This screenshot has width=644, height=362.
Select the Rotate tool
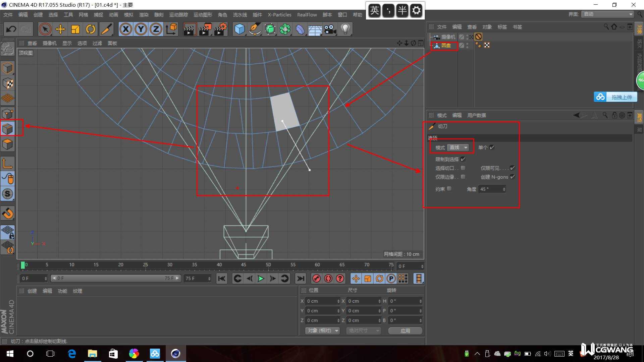pos(90,29)
